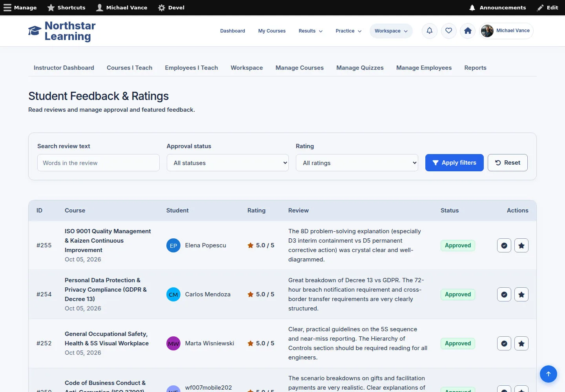The height and width of the screenshot is (392, 565).
Task: Feature review #252 with the star icon
Action: pos(521,343)
